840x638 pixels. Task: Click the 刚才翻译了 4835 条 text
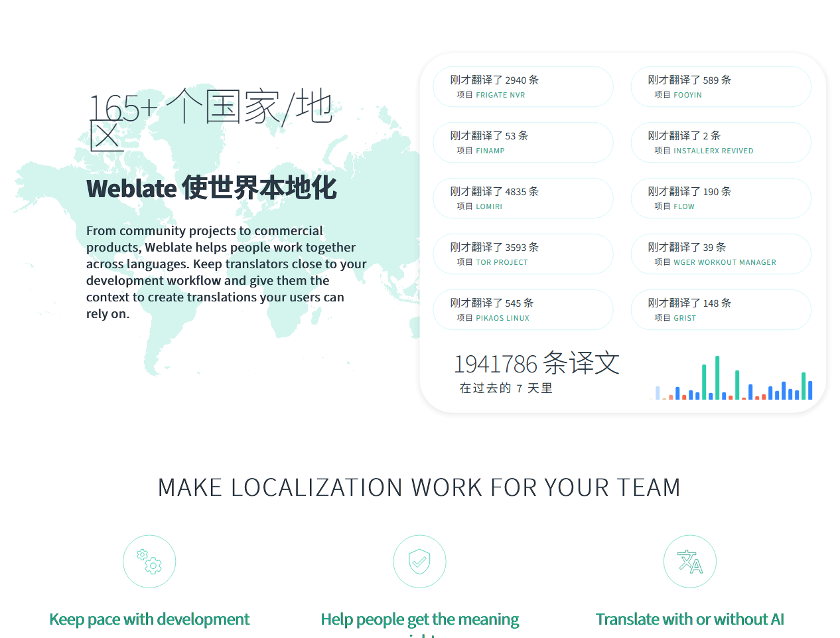click(x=494, y=191)
